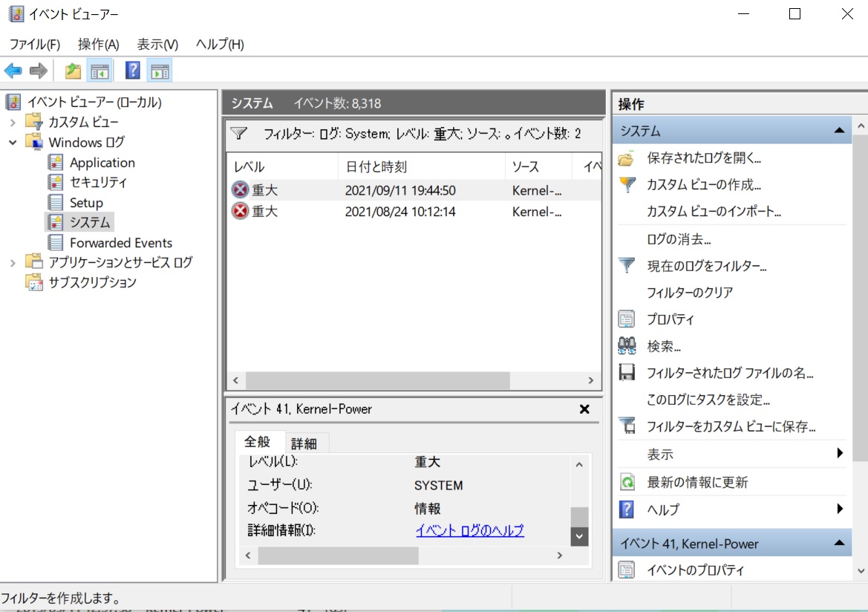Close the event 41 preview pane
This screenshot has height=612, width=868.
(x=584, y=409)
